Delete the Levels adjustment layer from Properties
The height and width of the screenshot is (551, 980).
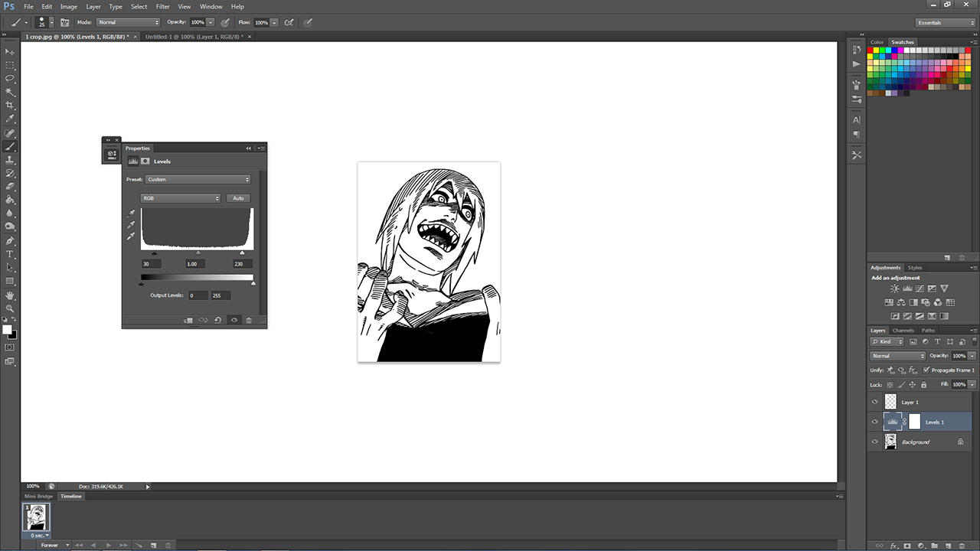coord(249,320)
